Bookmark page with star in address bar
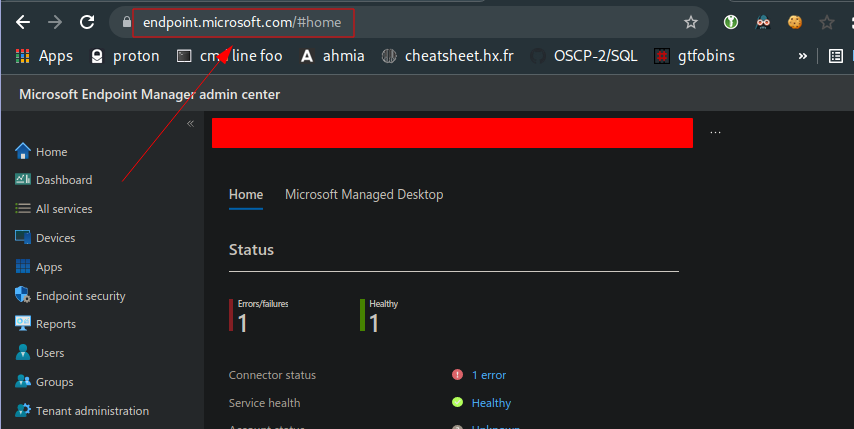The image size is (854, 429). (691, 22)
